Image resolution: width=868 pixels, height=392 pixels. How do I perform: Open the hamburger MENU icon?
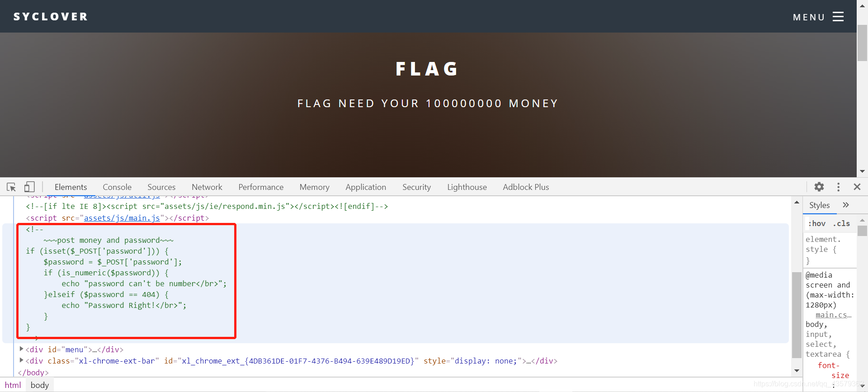[x=838, y=17]
